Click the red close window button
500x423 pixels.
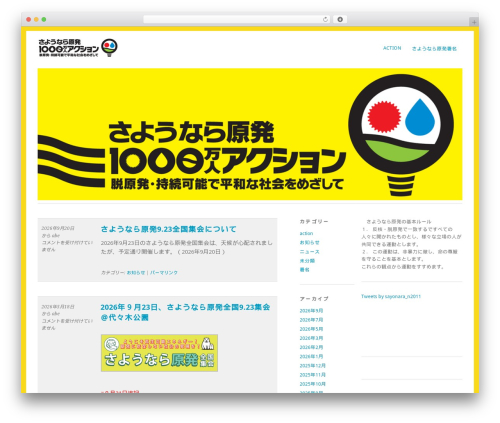point(29,19)
